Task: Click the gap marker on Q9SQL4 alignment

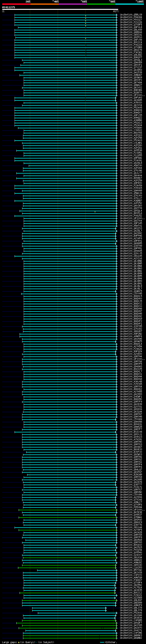Action: pos(95,212)
